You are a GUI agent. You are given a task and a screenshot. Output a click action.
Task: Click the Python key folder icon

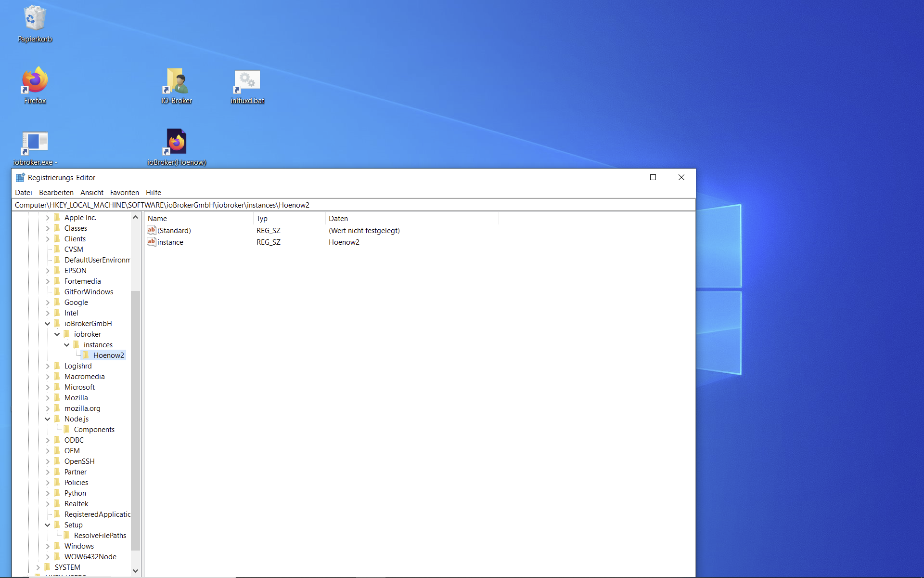click(57, 493)
